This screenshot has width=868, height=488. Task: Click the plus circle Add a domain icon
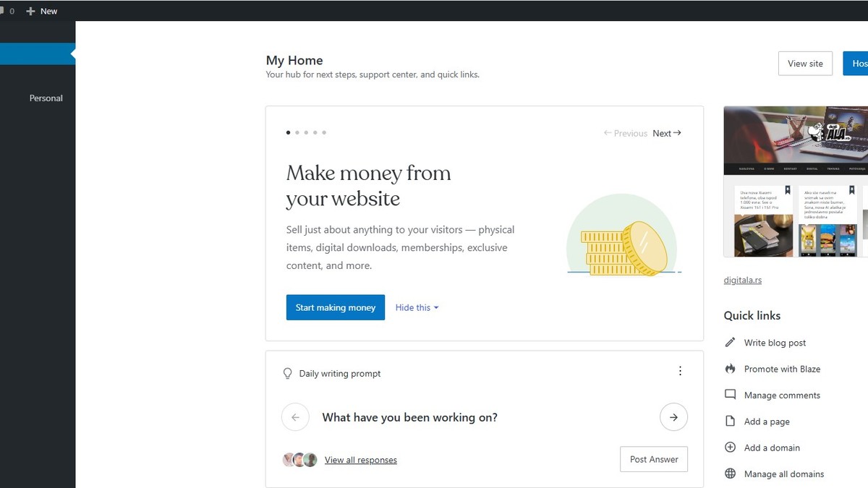click(730, 448)
